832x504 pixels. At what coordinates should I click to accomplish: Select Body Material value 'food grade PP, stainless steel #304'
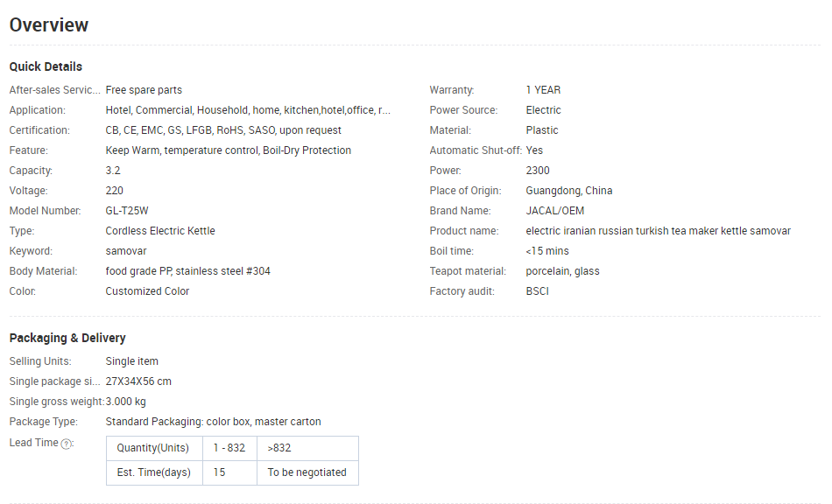pos(187,271)
